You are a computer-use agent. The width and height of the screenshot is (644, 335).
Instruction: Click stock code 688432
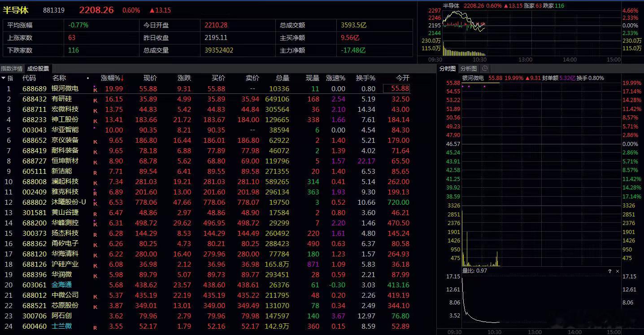(35, 99)
